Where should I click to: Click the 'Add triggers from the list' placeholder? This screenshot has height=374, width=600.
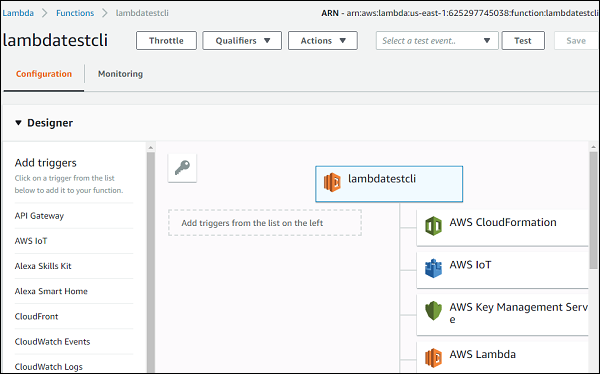pos(265,223)
